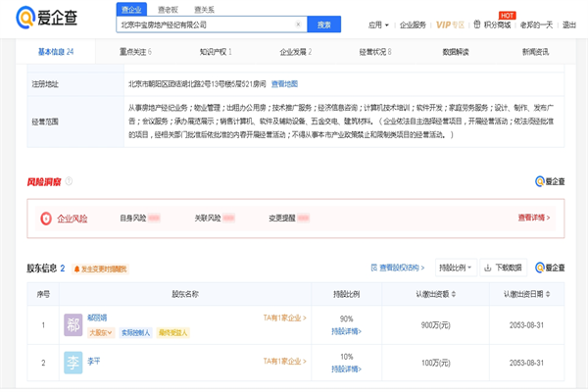Download shareholder data via 下载数据
588x392 pixels.
pos(504,268)
